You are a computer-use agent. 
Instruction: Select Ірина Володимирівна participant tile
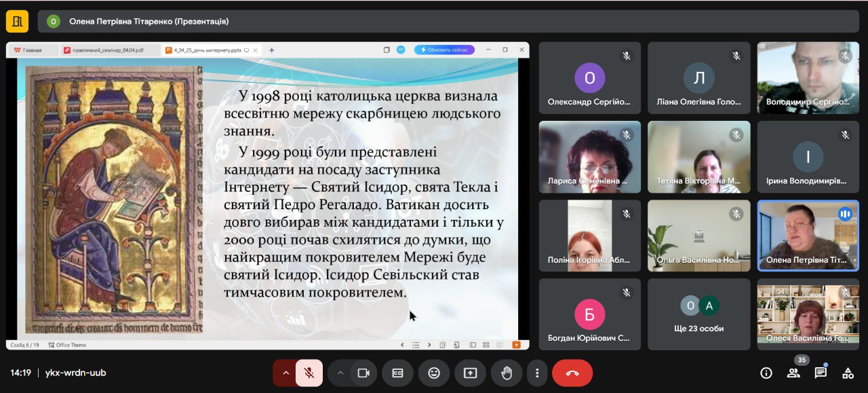point(808,157)
